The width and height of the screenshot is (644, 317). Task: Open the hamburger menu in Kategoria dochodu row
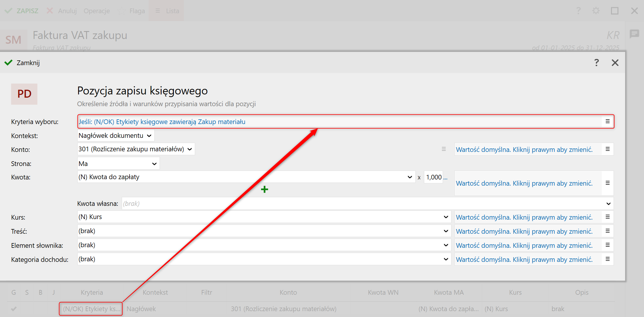coord(607,259)
